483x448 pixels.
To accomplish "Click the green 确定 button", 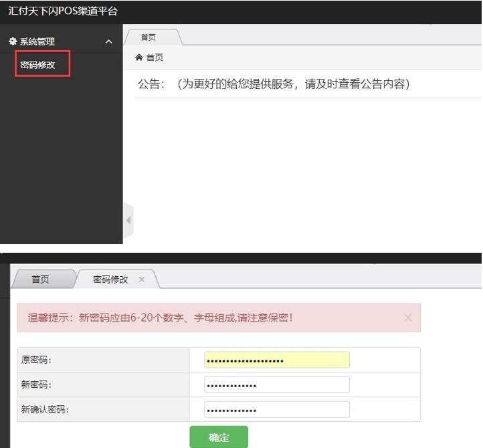I will (x=219, y=437).
